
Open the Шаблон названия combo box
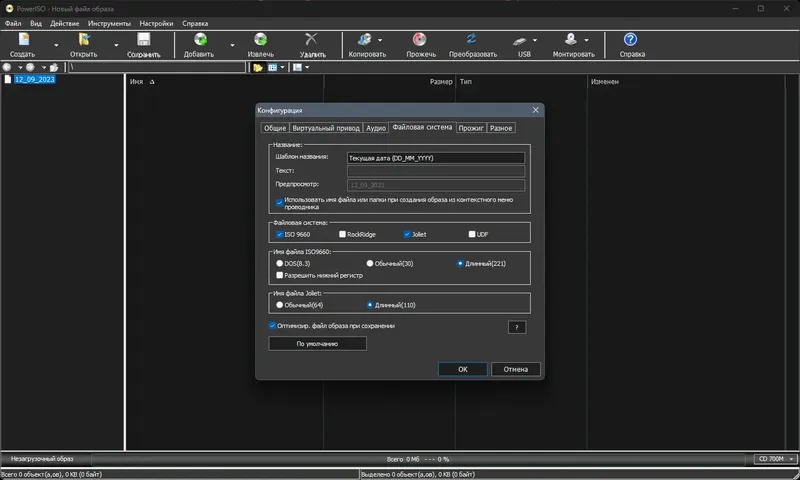(436, 158)
